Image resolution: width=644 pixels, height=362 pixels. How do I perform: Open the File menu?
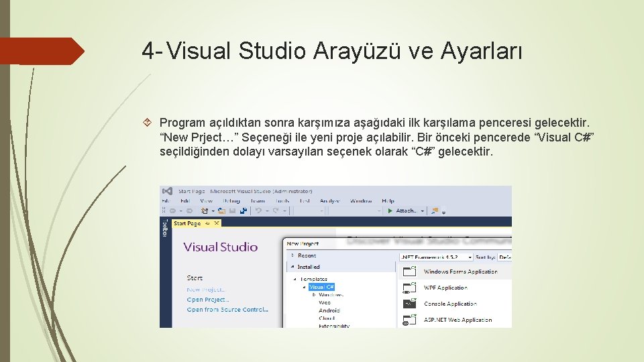[x=166, y=200]
